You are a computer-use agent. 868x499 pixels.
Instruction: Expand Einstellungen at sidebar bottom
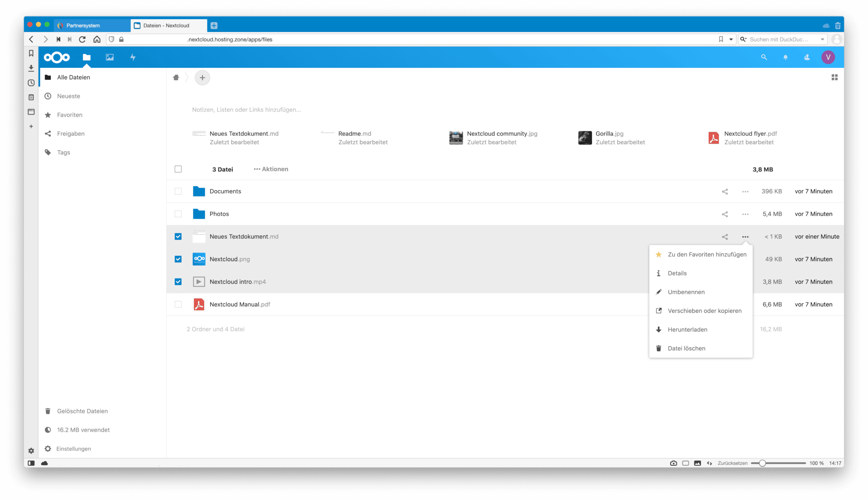pyautogui.click(x=102, y=449)
